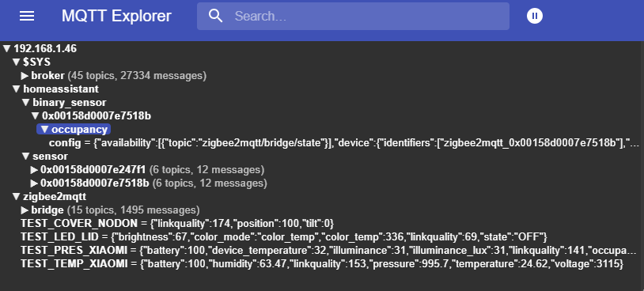
Task: Click "(6 topics, 12 messages)" beside 0x00158d0007e247f1
Action: [x=206, y=169]
